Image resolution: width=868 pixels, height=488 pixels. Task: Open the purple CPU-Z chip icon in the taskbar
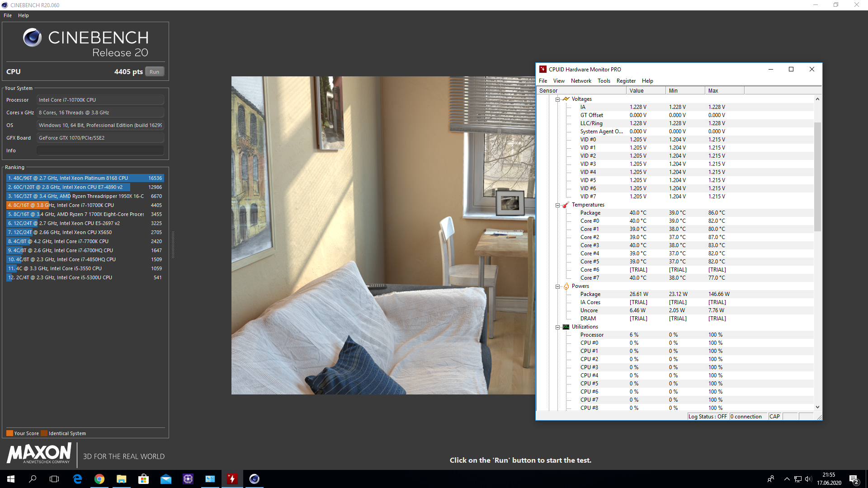pyautogui.click(x=188, y=479)
